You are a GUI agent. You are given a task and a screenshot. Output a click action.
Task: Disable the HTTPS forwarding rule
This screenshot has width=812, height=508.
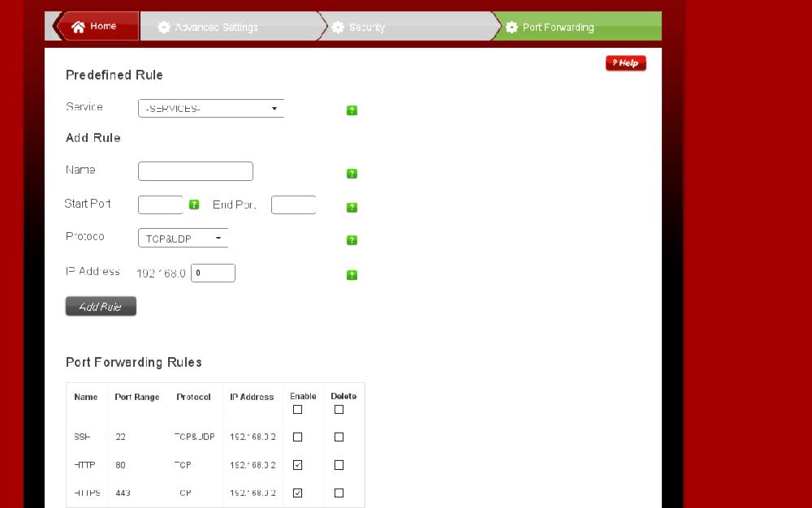pos(297,493)
